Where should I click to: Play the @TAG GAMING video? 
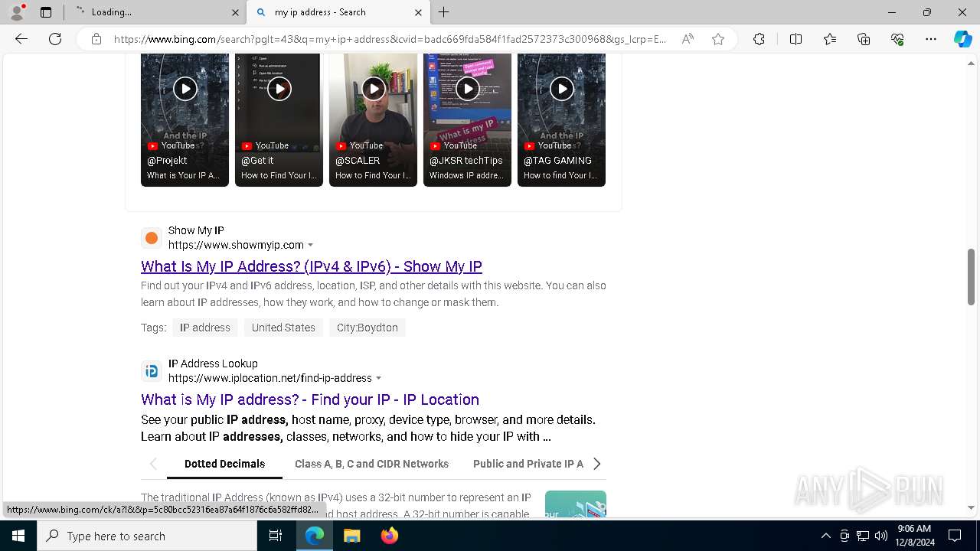[561, 89]
